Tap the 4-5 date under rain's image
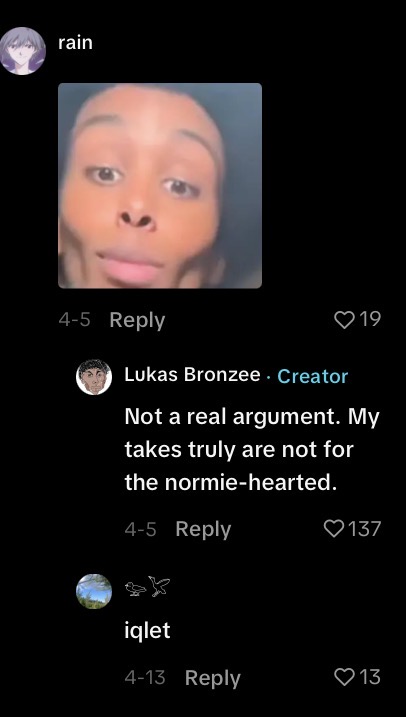The height and width of the screenshot is (717, 406). [x=74, y=320]
